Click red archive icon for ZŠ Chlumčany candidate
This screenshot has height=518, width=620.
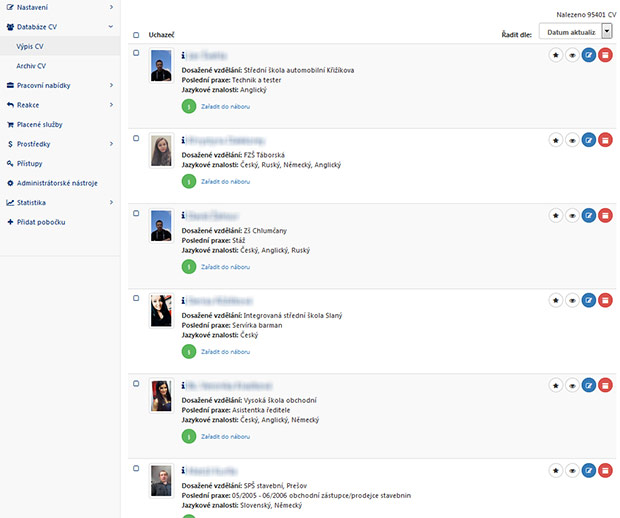click(x=604, y=215)
